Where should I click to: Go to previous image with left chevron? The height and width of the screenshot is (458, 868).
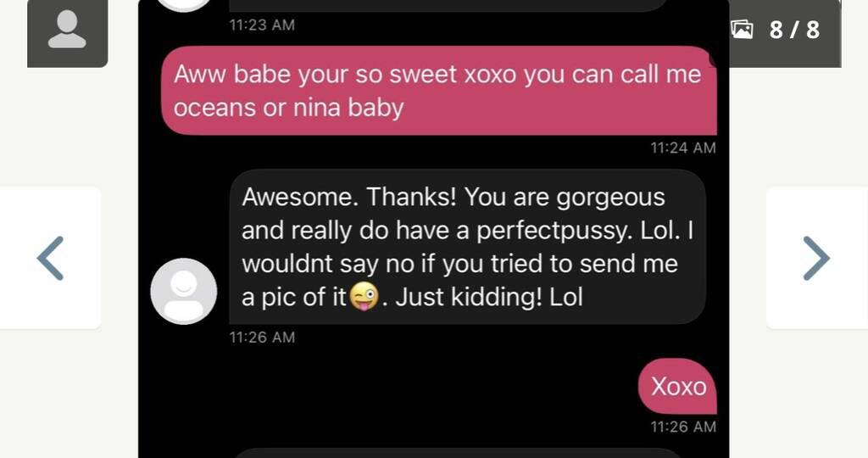pyautogui.click(x=51, y=258)
